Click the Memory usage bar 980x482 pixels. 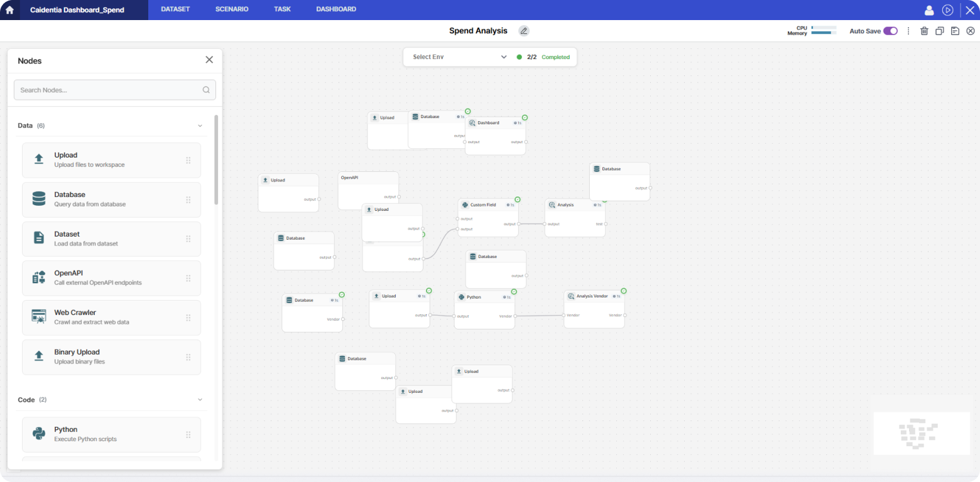pyautogui.click(x=824, y=33)
